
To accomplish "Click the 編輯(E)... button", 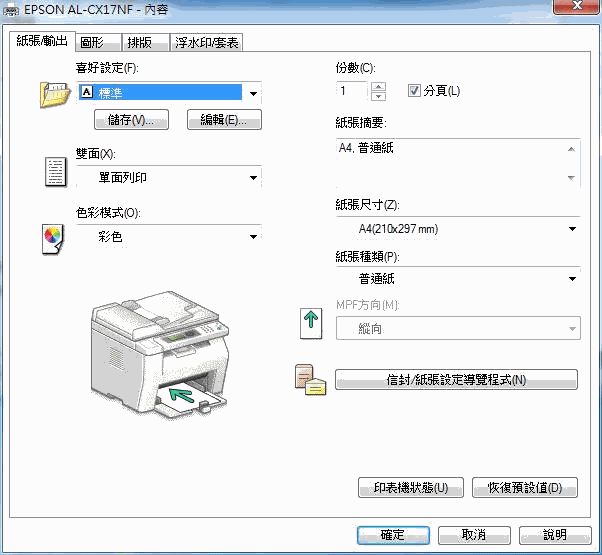I will click(224, 120).
